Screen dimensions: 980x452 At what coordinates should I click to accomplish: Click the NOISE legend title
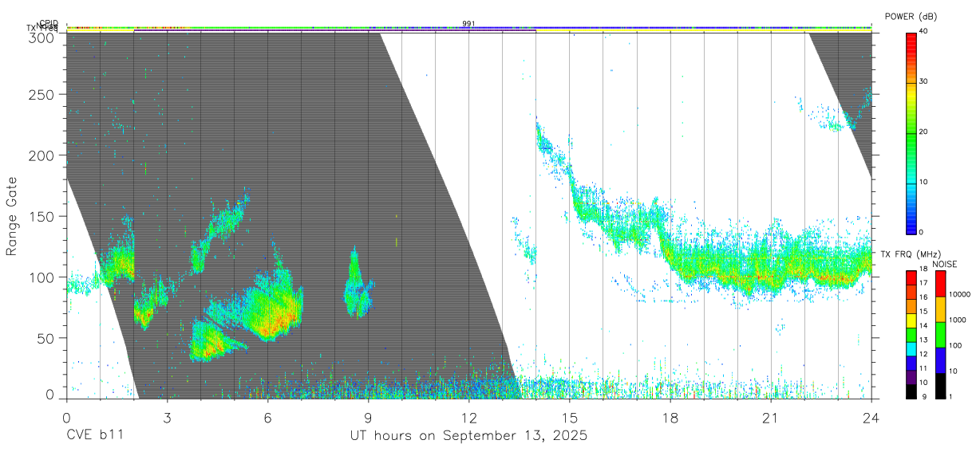(944, 264)
